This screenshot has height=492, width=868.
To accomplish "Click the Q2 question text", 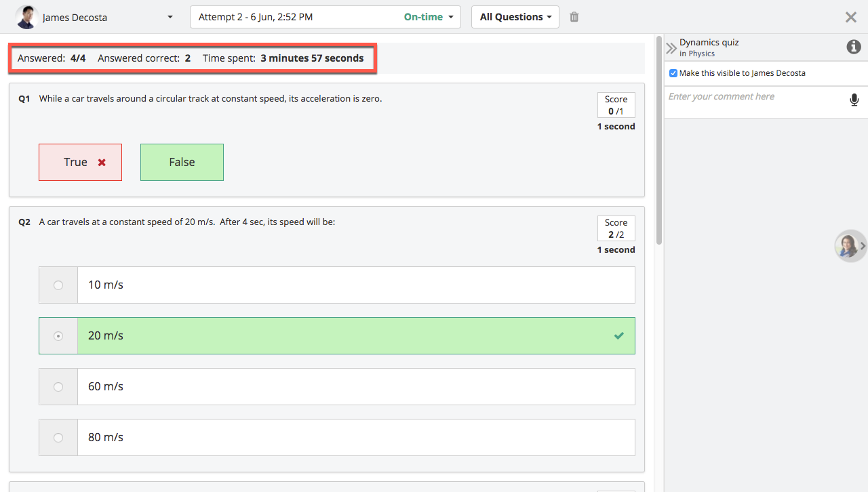I will tap(187, 222).
